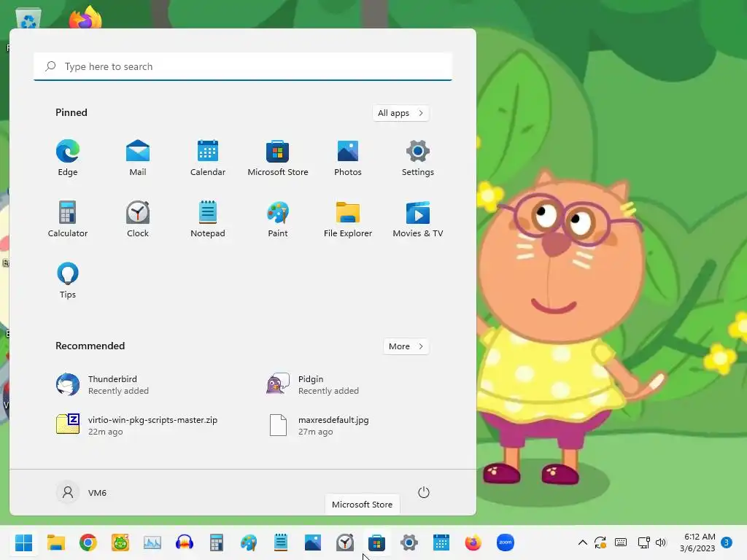747x560 pixels.
Task: Open File Explorer from pinned apps
Action: point(348,219)
